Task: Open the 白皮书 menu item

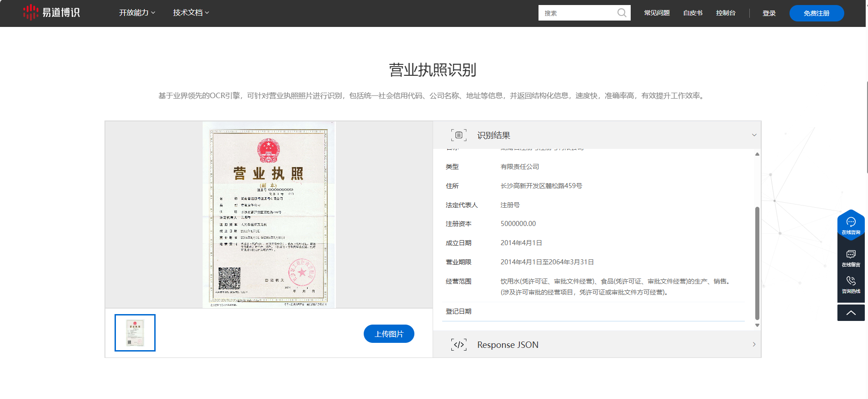Action: 693,13
